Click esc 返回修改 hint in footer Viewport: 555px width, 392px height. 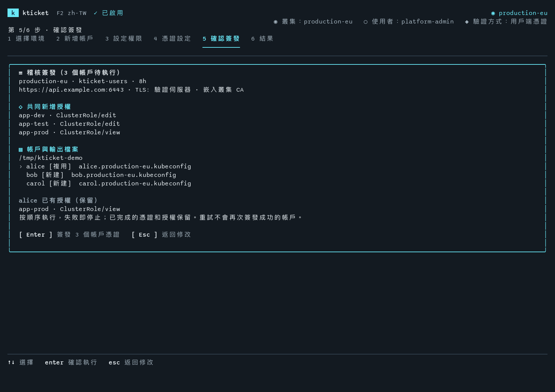131,362
